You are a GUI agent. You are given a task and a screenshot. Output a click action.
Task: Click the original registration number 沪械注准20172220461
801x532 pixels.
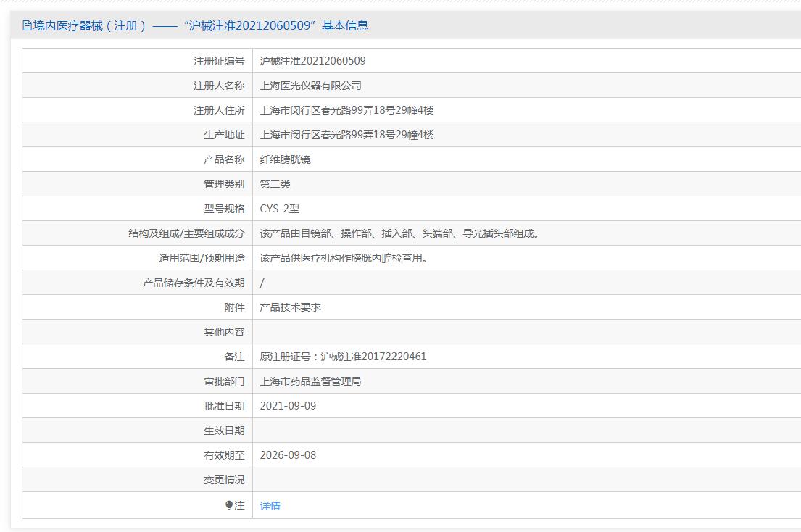pyautogui.click(x=373, y=357)
